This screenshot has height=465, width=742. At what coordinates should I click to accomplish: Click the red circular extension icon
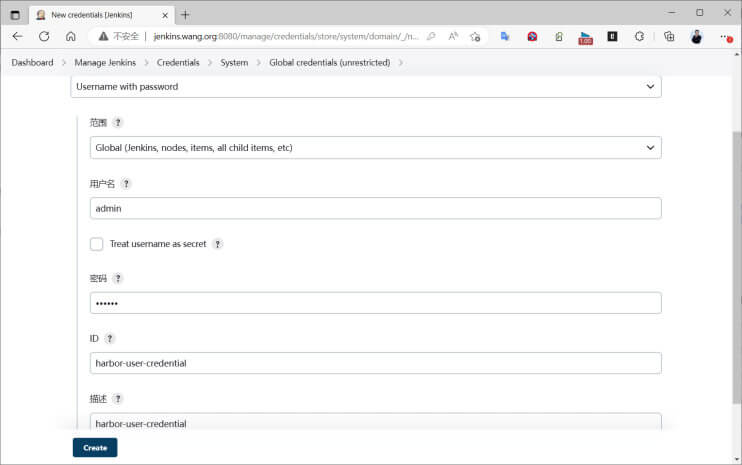pos(532,36)
